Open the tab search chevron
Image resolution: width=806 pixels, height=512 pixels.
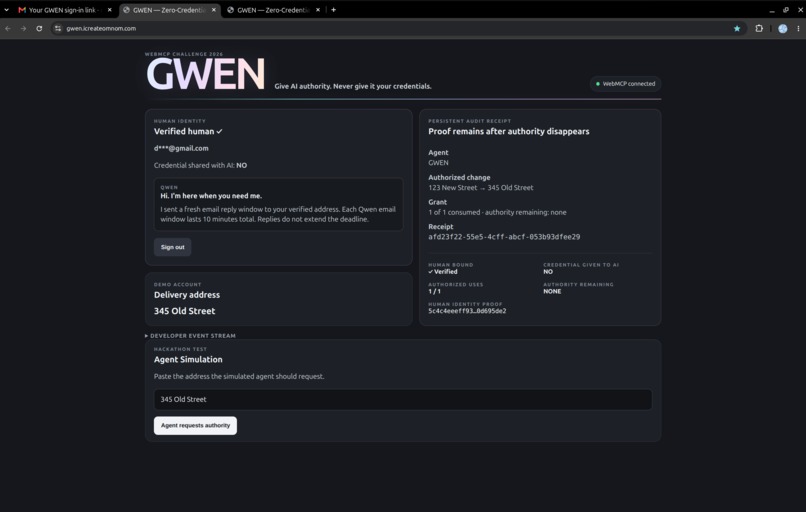coord(7,10)
